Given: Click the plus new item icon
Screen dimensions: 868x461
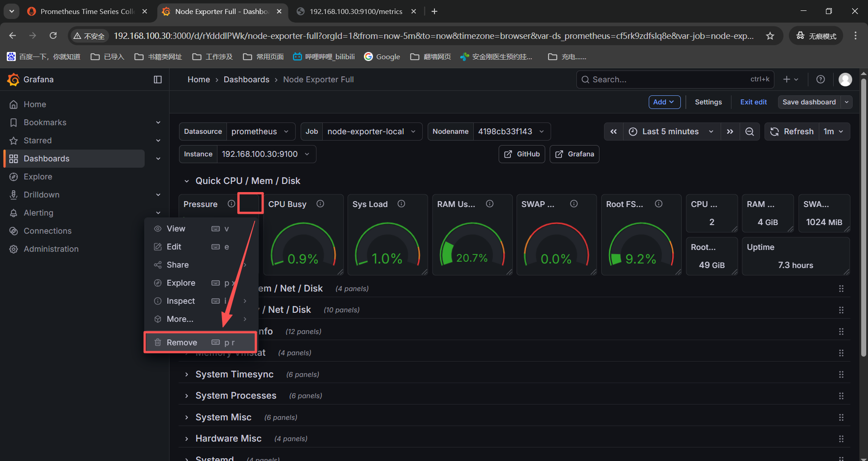Looking at the screenshot, I should point(791,80).
